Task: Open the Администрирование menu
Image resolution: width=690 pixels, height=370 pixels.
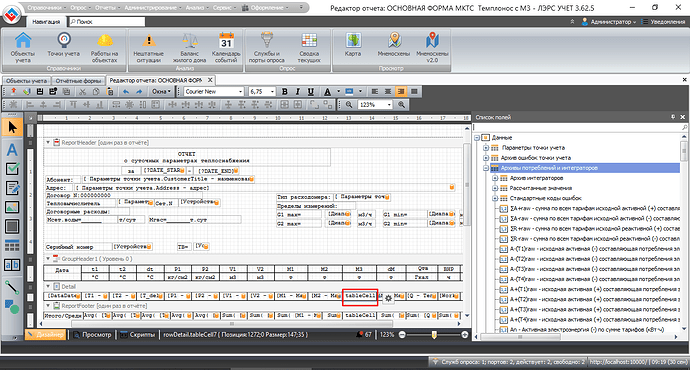Action: (153, 7)
